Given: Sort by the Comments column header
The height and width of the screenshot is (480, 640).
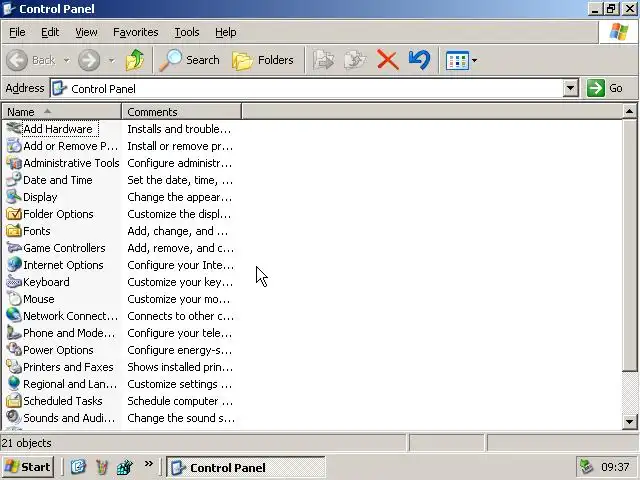Looking at the screenshot, I should tap(181, 111).
